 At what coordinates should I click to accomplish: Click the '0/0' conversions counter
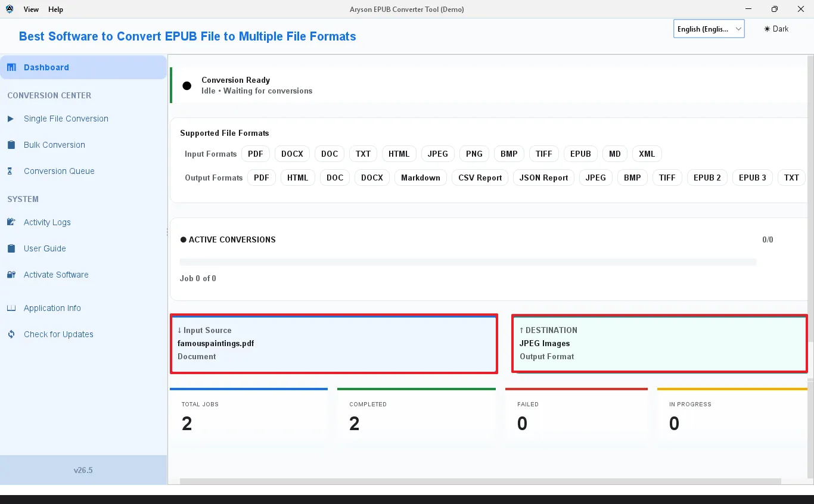[x=768, y=239]
